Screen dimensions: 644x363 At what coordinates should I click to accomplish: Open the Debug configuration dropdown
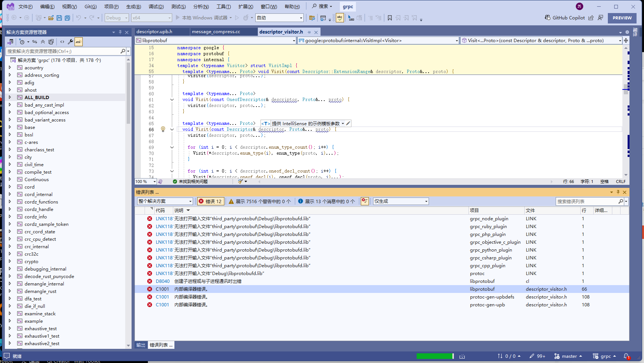coord(116,18)
